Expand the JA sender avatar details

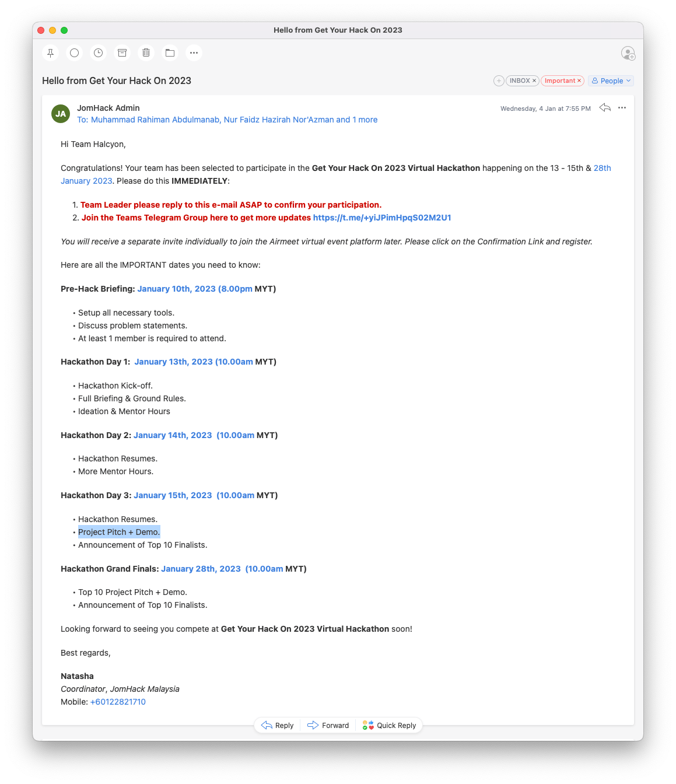coord(61,114)
